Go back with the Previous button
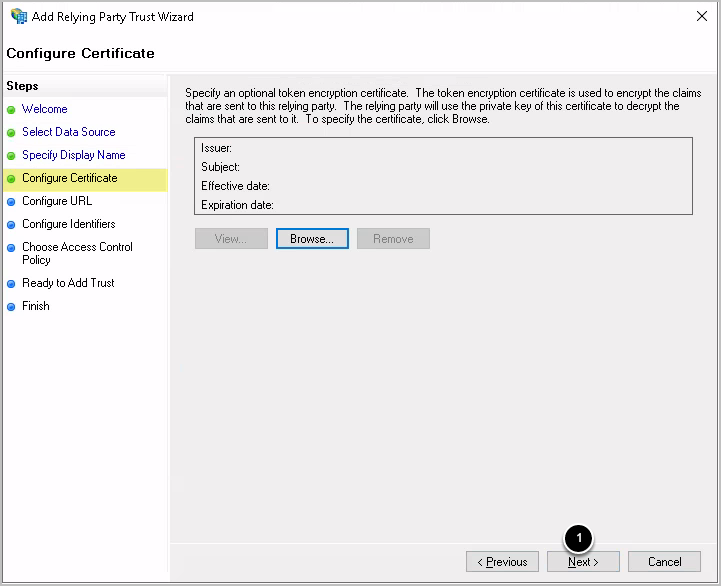Image resolution: width=721 pixels, height=586 pixels. tap(502, 562)
